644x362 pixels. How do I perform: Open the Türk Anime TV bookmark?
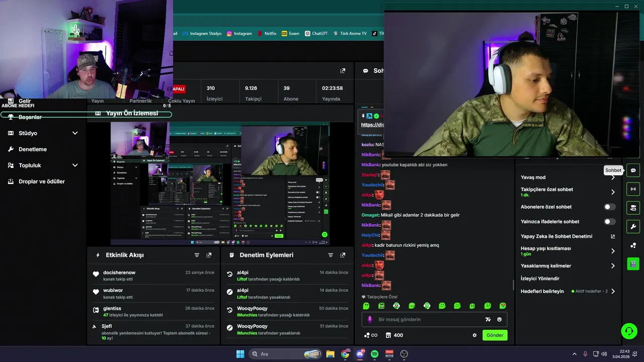tap(350, 34)
